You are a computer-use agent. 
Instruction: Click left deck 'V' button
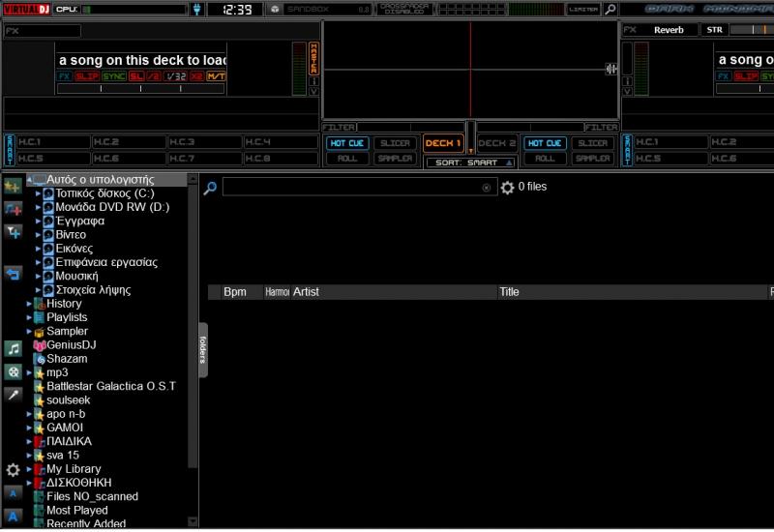tap(313, 91)
